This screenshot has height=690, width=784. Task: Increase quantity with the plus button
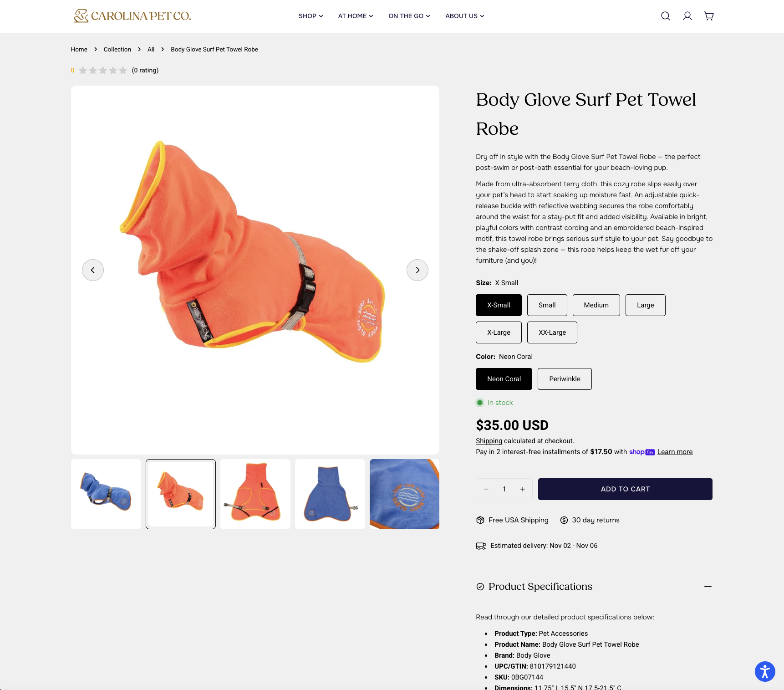click(523, 489)
